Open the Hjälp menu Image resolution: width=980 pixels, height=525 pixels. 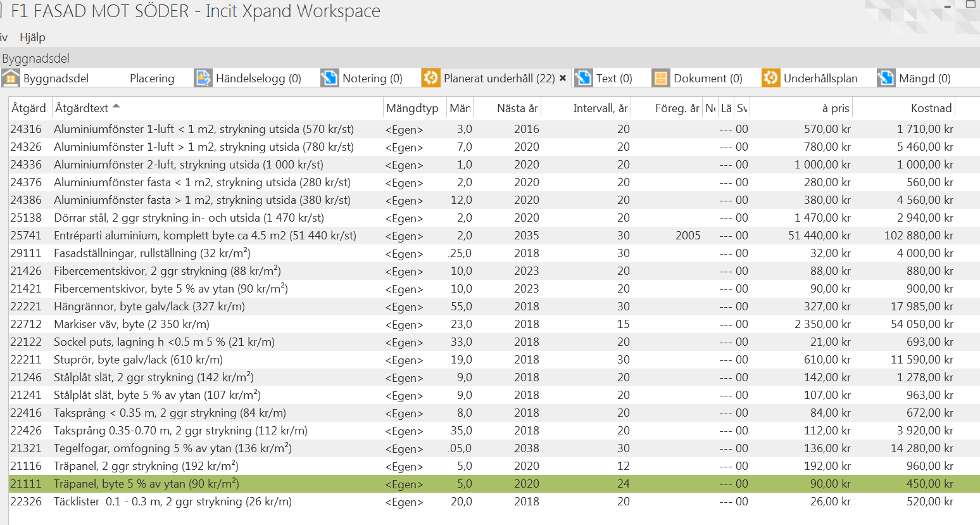tap(32, 37)
